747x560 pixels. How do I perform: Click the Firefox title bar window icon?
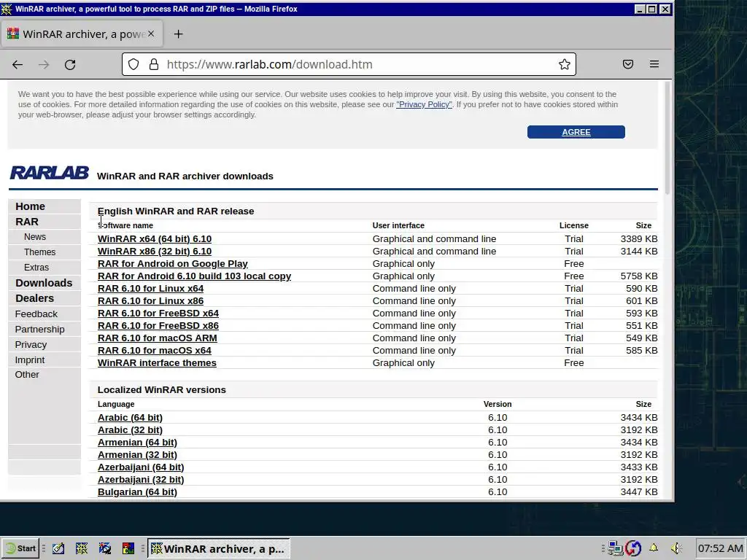tap(6, 9)
